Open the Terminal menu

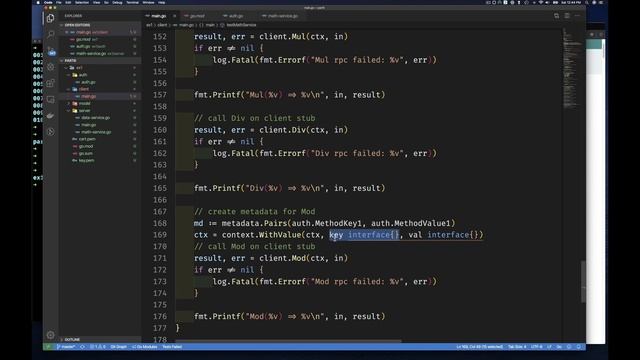click(x=132, y=2)
